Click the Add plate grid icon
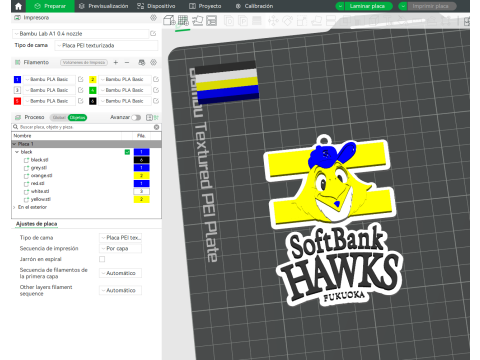Screen dimensions: 480x360 (x=183, y=21)
